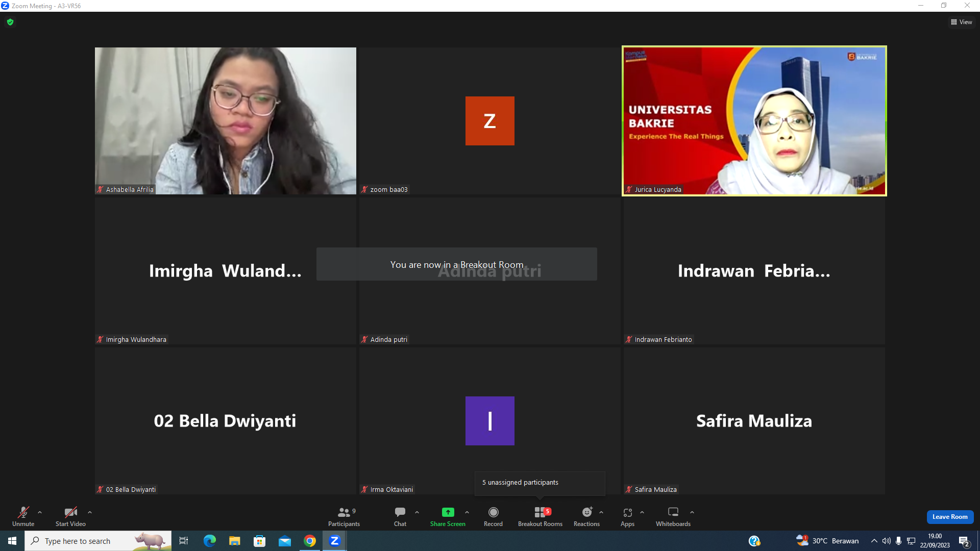Click the green encryption shield icon

coord(10,22)
